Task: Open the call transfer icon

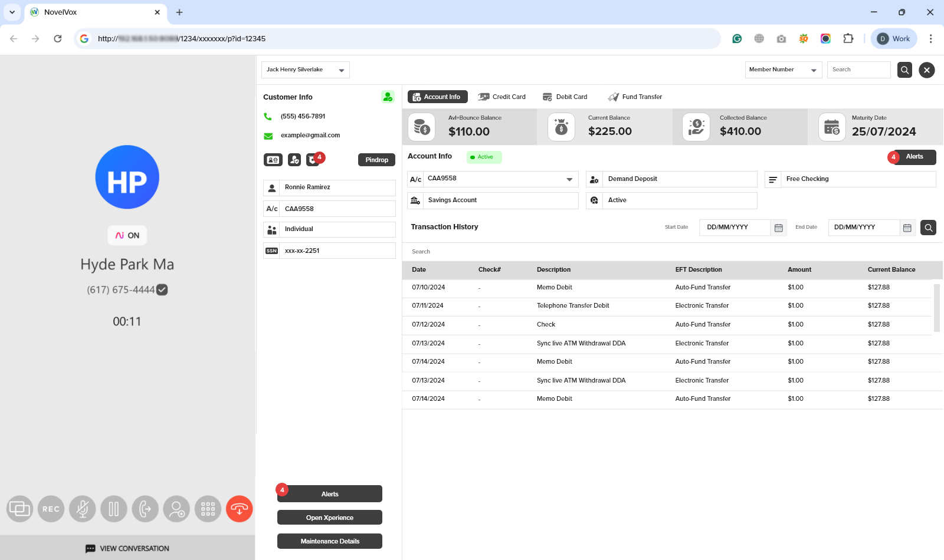Action: point(145,509)
